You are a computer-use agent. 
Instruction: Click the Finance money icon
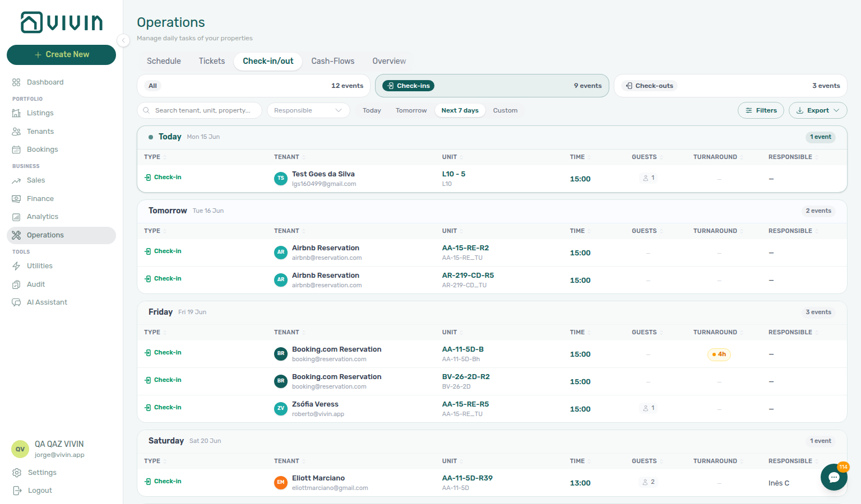tap(16, 199)
